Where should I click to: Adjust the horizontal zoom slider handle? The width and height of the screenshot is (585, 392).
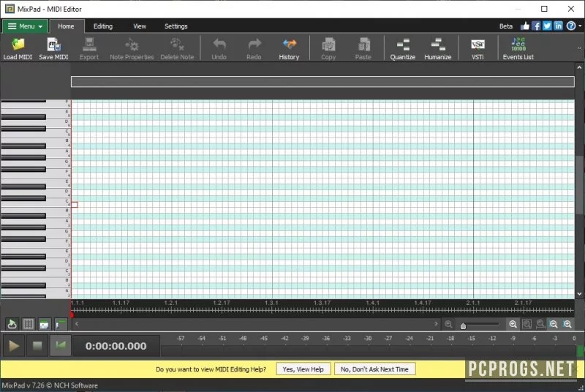click(463, 325)
